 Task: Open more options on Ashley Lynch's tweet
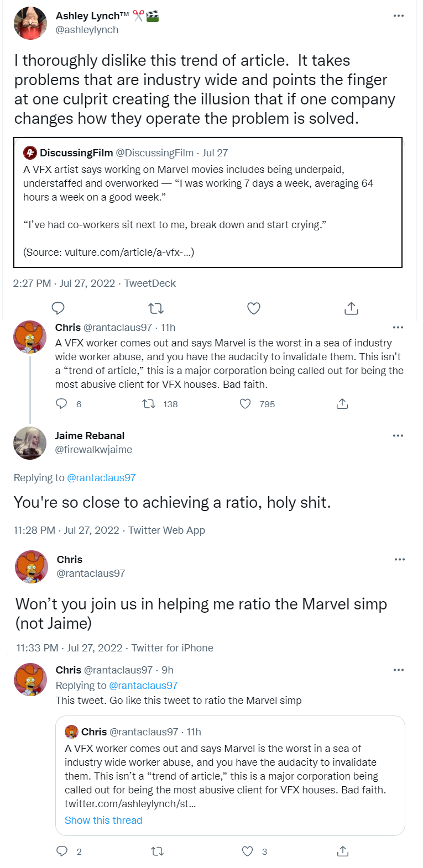tap(399, 16)
